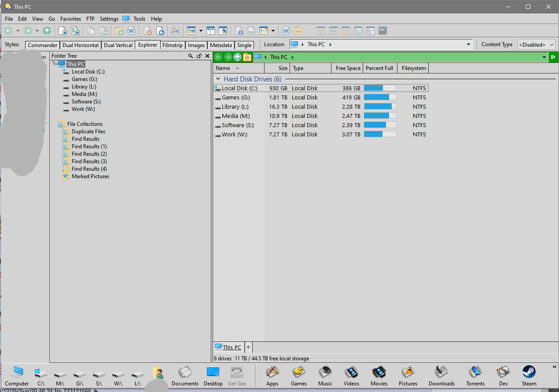559x392 pixels.
Task: Select the Filmstrip style tab
Action: 172,45
